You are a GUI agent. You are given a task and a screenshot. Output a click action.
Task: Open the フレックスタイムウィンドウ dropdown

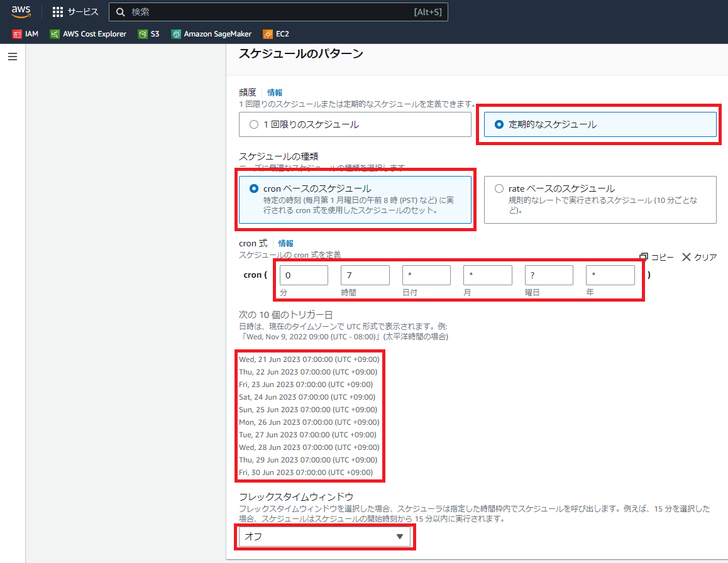(x=325, y=537)
